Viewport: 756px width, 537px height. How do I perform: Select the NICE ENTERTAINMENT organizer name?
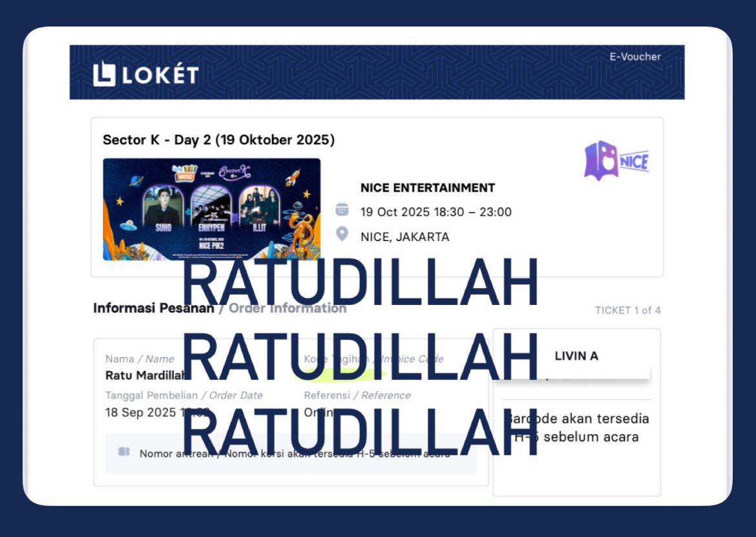[428, 187]
